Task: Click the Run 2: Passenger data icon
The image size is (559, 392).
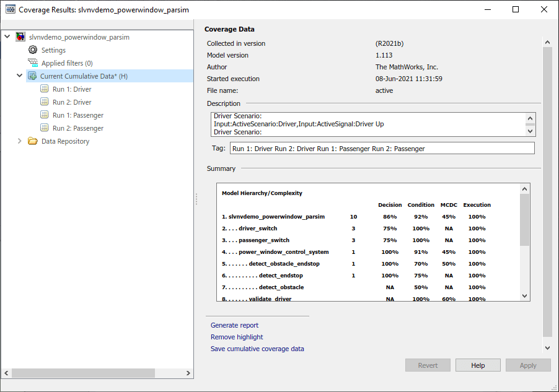Action: [x=44, y=128]
